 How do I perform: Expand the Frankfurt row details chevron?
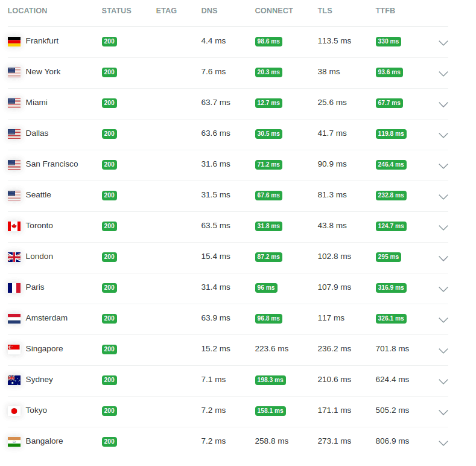(443, 43)
